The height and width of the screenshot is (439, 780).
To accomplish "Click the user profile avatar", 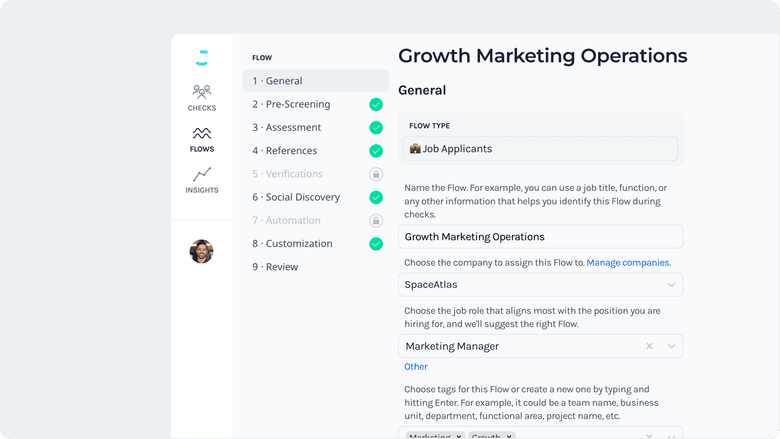I will coord(201,251).
